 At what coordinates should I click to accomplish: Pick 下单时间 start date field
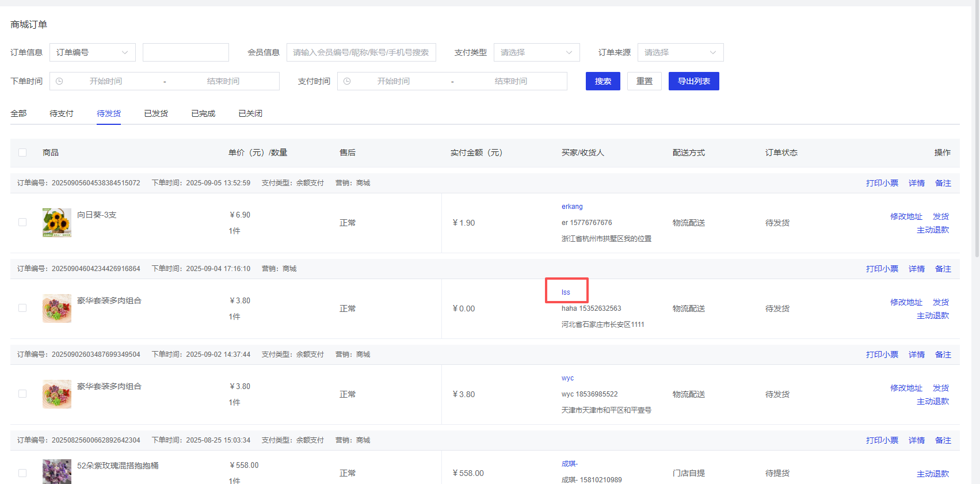[x=106, y=81]
